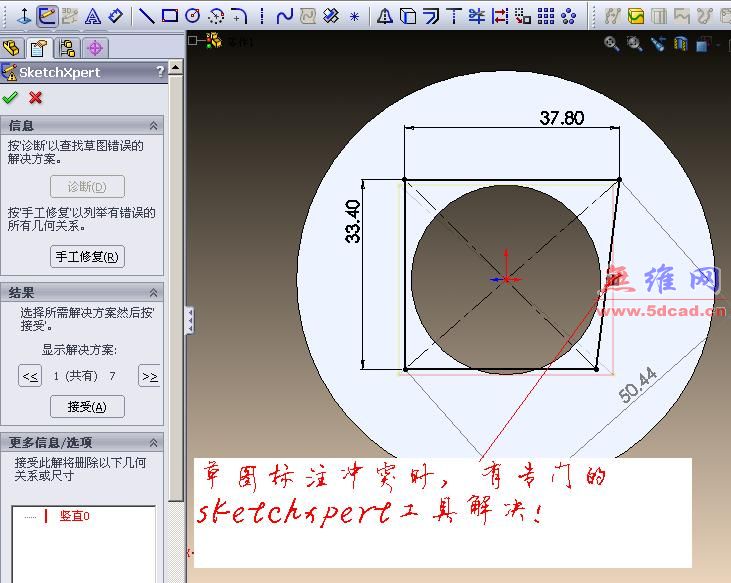731x583 pixels.
Task: Click the 手工修复(R) button
Action: tap(87, 256)
